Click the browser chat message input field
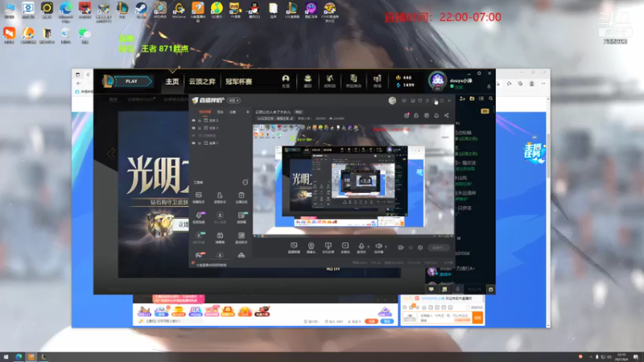Image resolution: width=644 pixels, height=362 pixels. [444, 318]
